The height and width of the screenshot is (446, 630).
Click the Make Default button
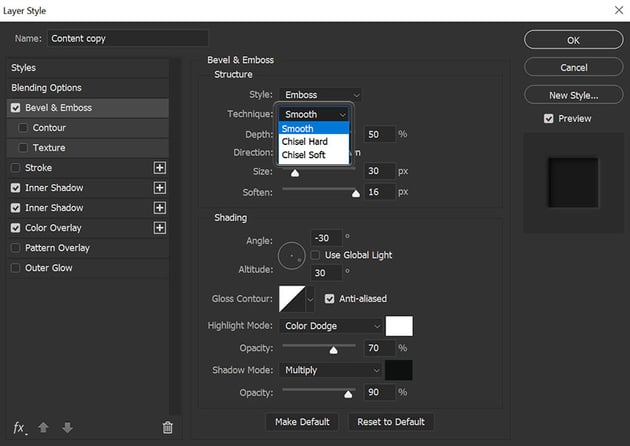[x=302, y=422]
